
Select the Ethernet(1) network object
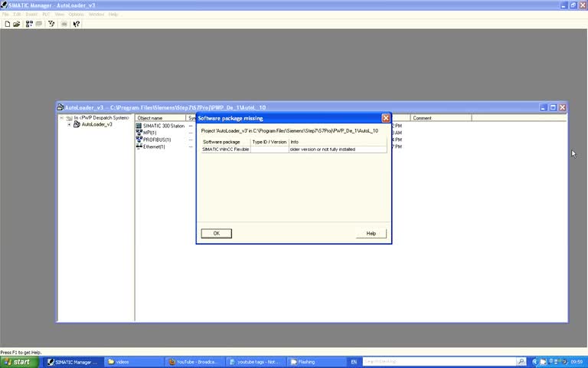coord(150,146)
